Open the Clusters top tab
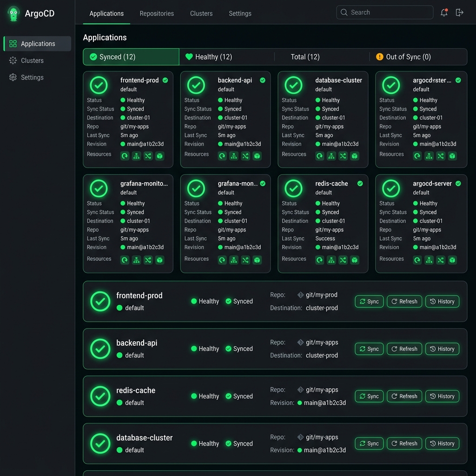Viewport: 476px width, 476px height. pos(201,13)
